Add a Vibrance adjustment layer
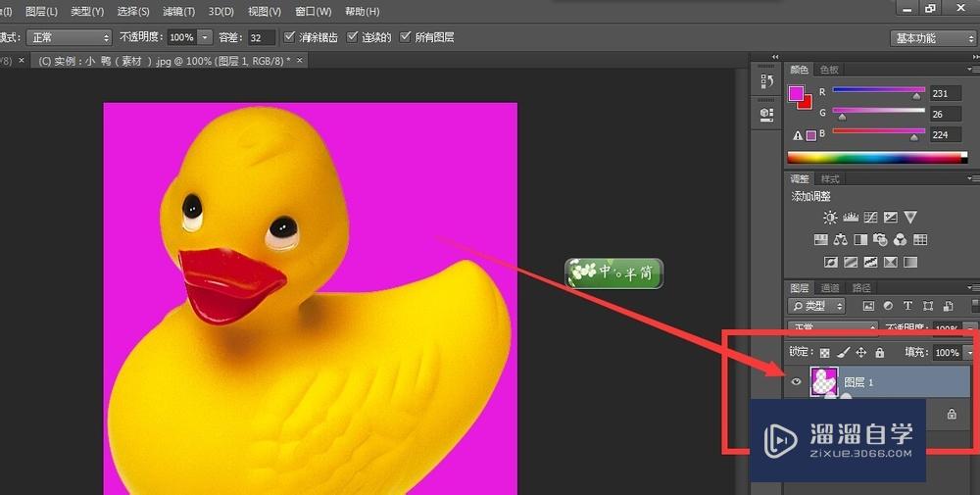The width and height of the screenshot is (980, 495). click(x=910, y=218)
